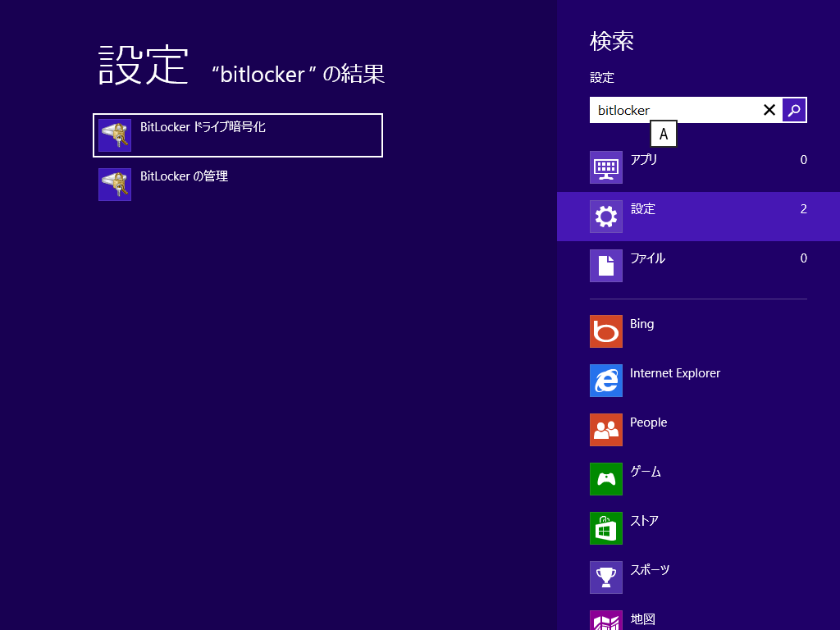The image size is (840, 630).
Task: Search in the People app icon
Action: pos(606,430)
